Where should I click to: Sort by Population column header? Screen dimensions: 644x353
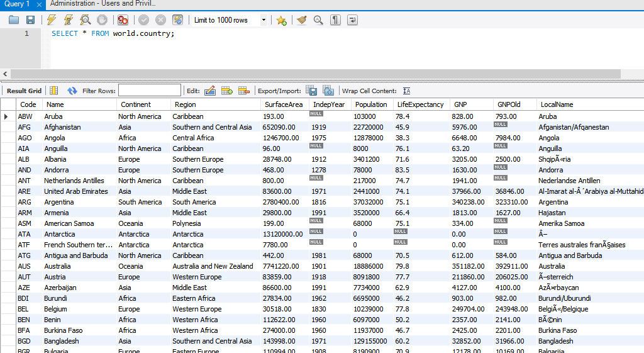[x=371, y=104]
